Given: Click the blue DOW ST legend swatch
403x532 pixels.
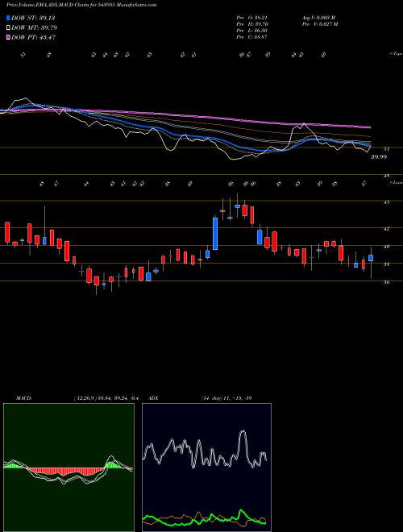Looking at the screenshot, I should click(x=8, y=18).
